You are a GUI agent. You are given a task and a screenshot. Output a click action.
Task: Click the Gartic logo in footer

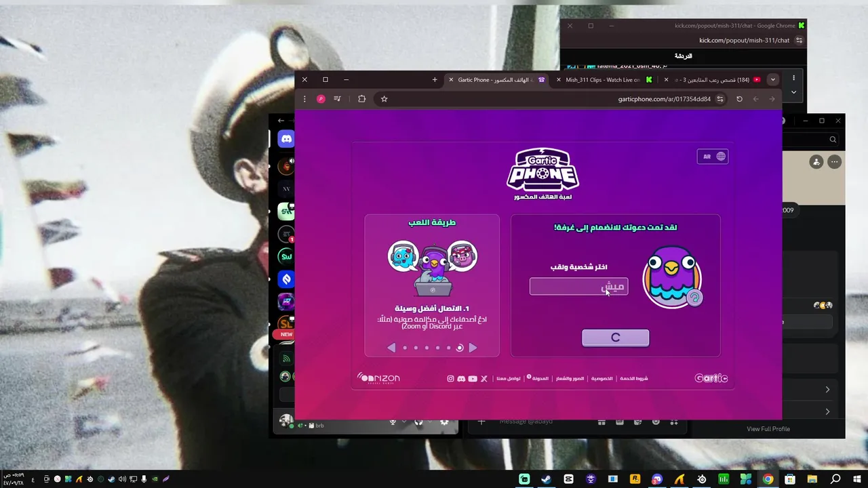[711, 378]
